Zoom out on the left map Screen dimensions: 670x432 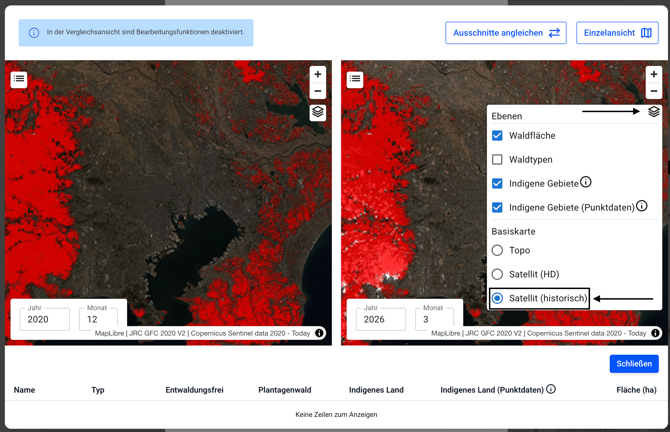[x=318, y=91]
